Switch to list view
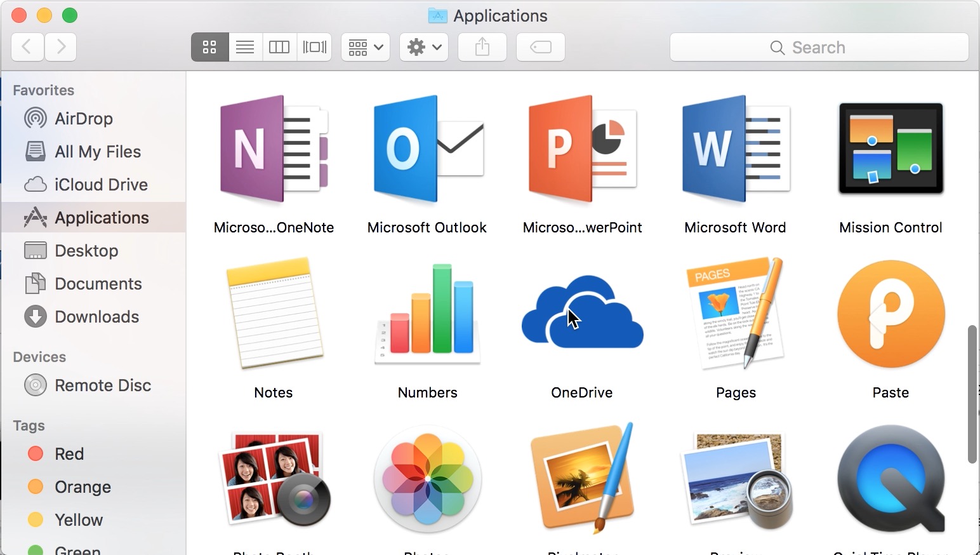Screen dimensions: 980x555 (245, 47)
